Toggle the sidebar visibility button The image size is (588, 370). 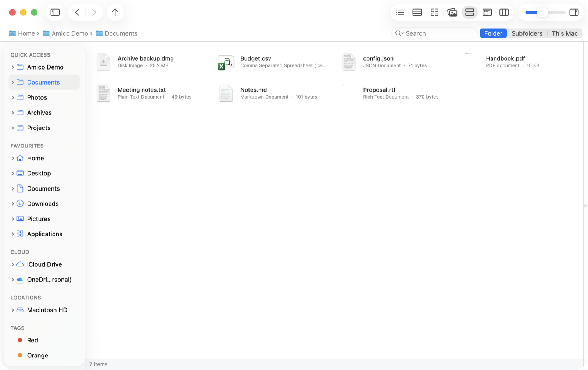(x=55, y=13)
